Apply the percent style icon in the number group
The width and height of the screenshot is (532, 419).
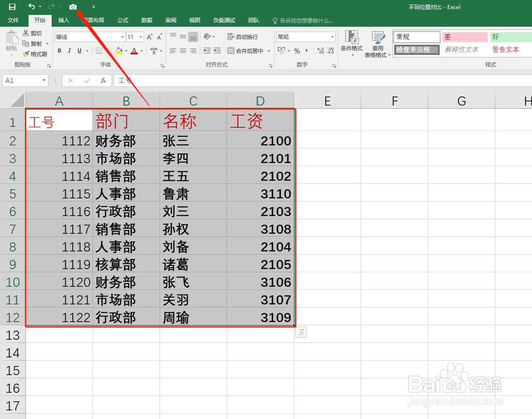pos(297,50)
